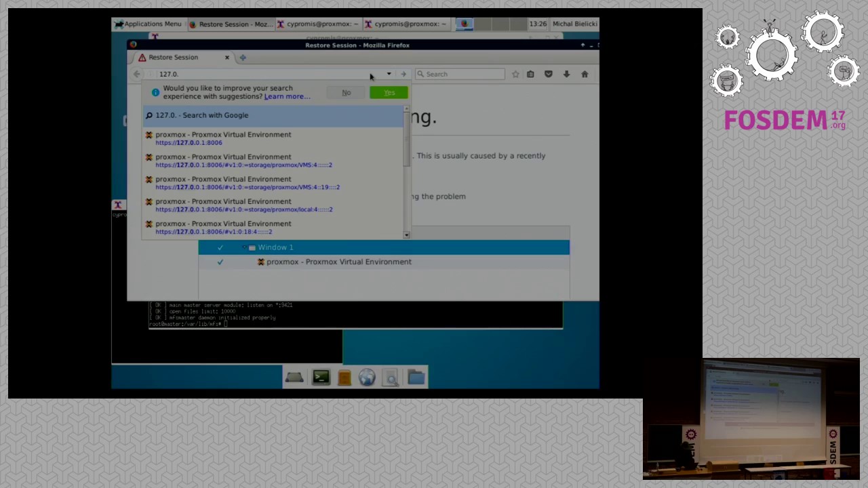The width and height of the screenshot is (868, 488).
Task: Click the suggestion list scrollbar down arrow
Action: [407, 235]
